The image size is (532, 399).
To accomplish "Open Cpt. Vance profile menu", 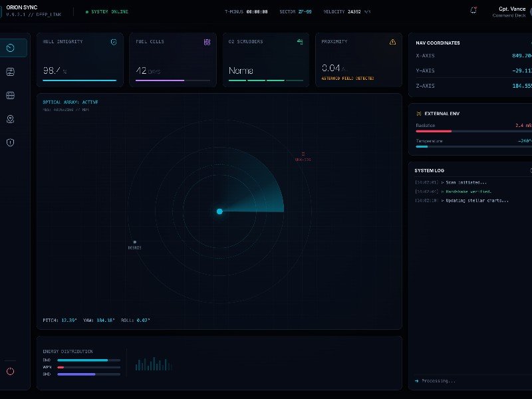I will 512,12.
